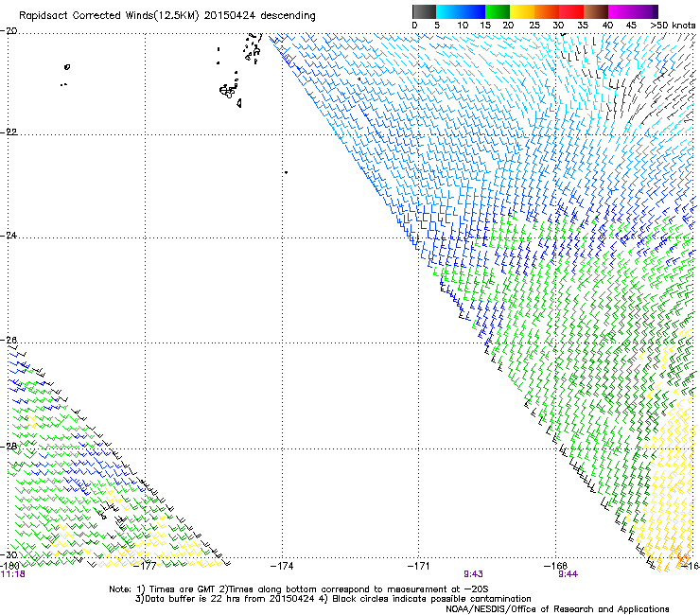Click the gray 0-5 knots color swatch
The height and width of the screenshot is (615, 700).
[x=424, y=11]
